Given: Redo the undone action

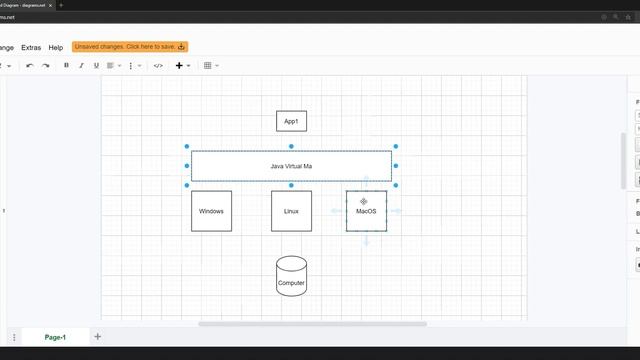Looking at the screenshot, I should [x=45, y=66].
